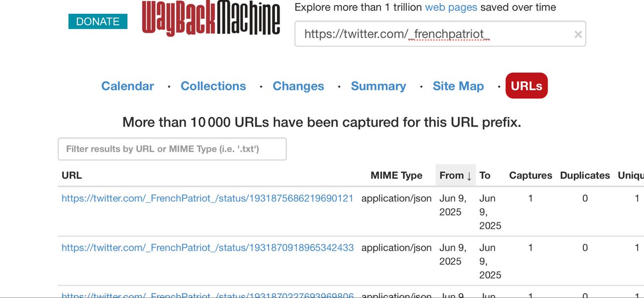The image size is (644, 298).
Task: Select the URLs tab
Action: coord(526,86)
